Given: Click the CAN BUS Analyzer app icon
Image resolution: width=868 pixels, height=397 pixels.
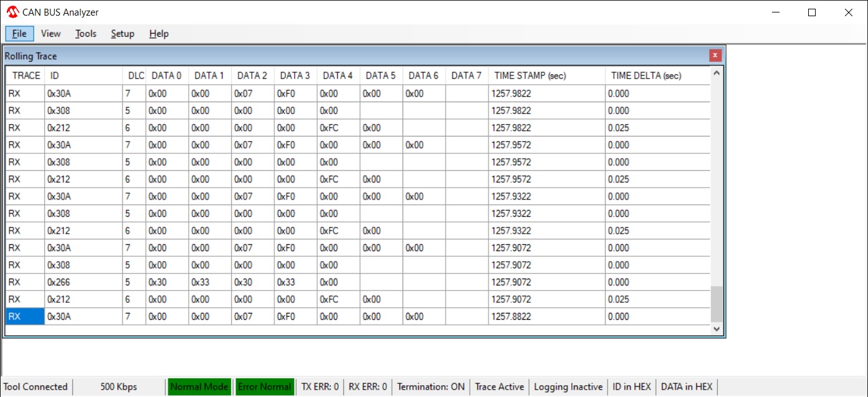Looking at the screenshot, I should point(12,12).
